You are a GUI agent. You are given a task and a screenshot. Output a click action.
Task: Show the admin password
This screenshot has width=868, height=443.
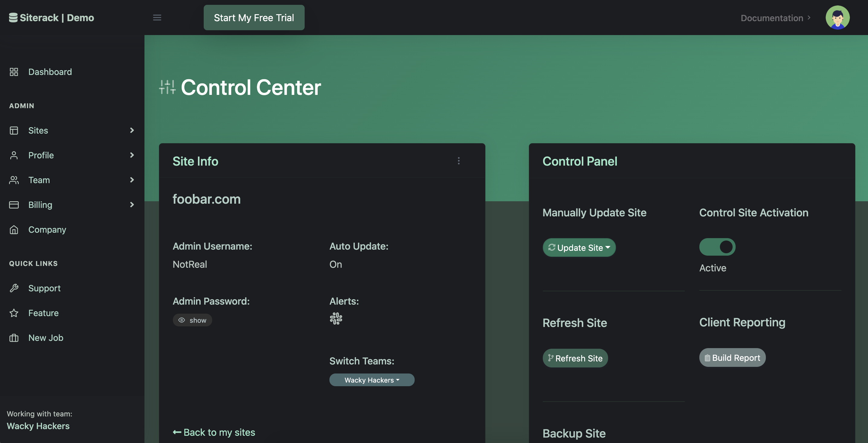click(193, 320)
